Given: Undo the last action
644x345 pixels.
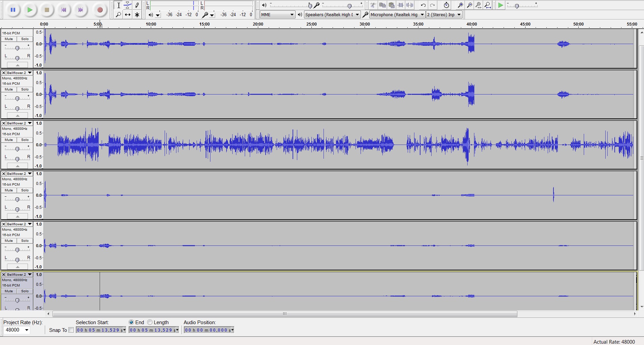Looking at the screenshot, I should 423,5.
